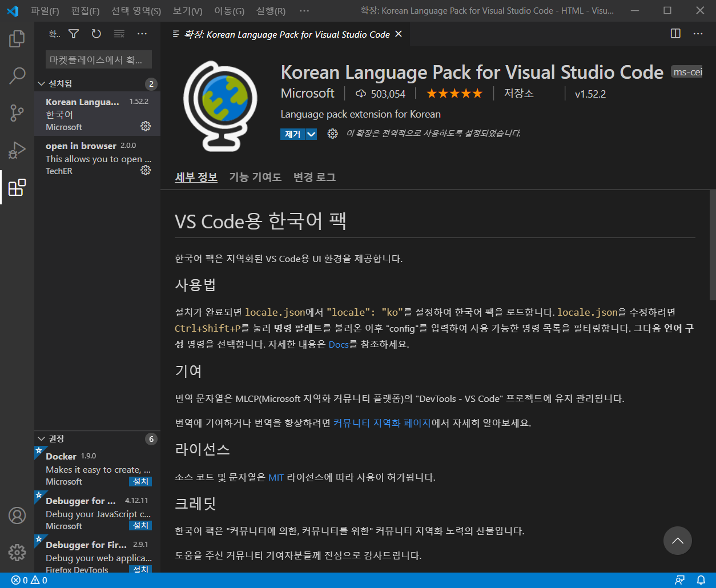The height and width of the screenshot is (588, 716).
Task: Install Debugger for Chrome extension (version 4.12.11)
Action: (x=140, y=526)
